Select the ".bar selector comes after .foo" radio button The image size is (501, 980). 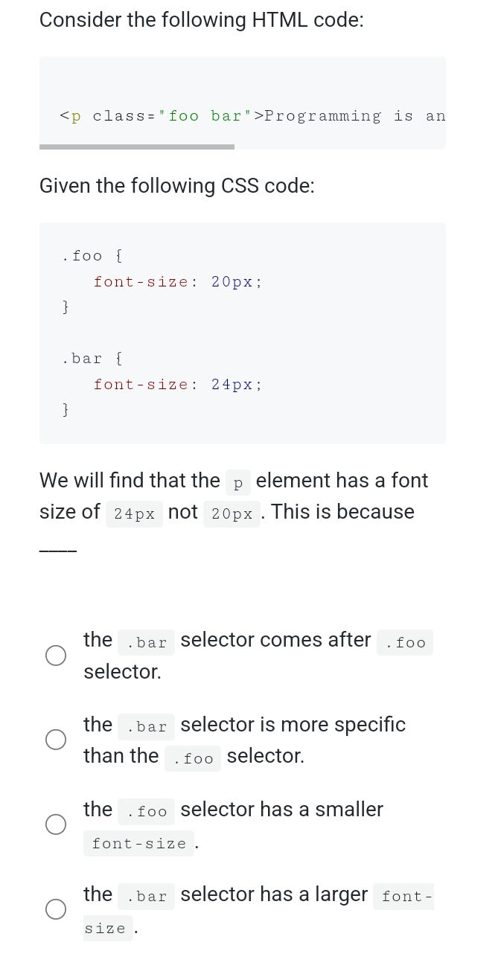point(56,656)
